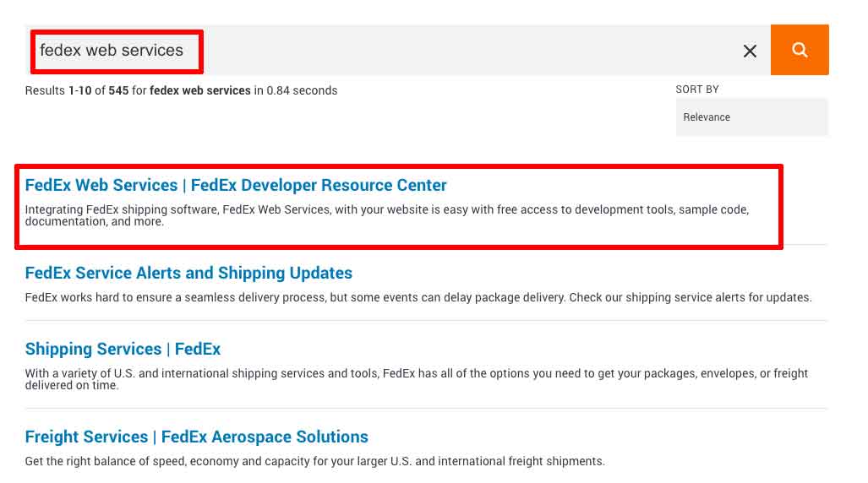Image resolution: width=868 pixels, height=483 pixels.
Task: Click the 'FedEx works hard to ensure' description
Action: (x=418, y=298)
